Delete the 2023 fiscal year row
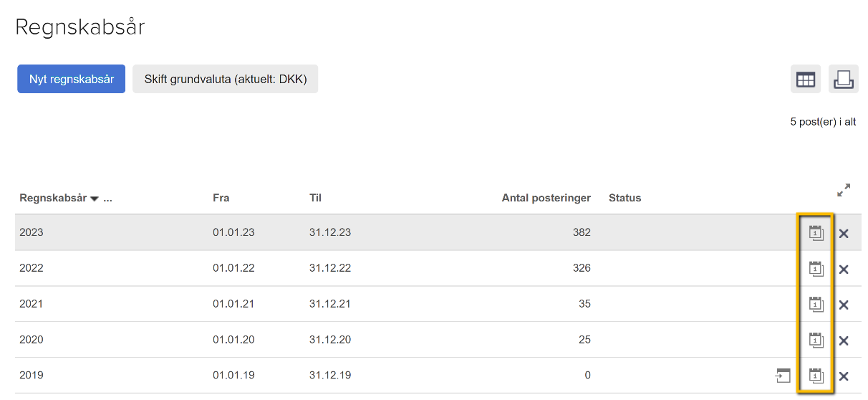The width and height of the screenshot is (868, 400). (844, 233)
